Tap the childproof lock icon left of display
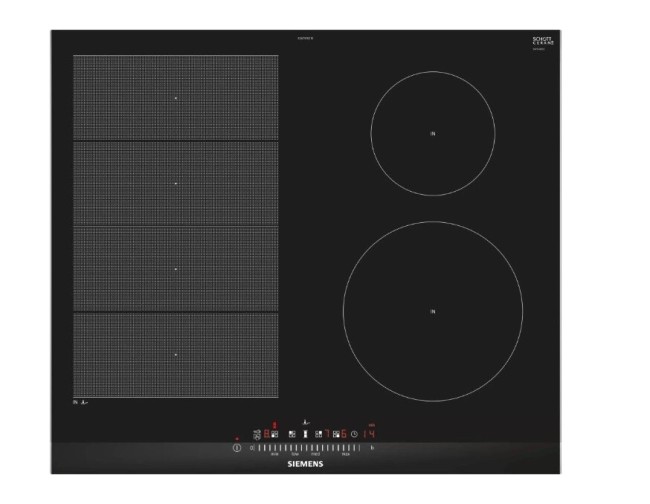650x504 pixels. pyautogui.click(x=257, y=434)
